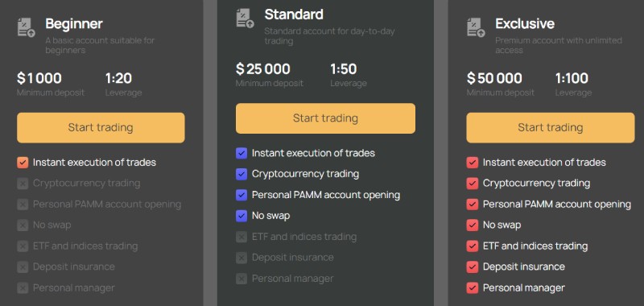Click the Beginner account document icon
The image size is (644, 306).
click(27, 27)
